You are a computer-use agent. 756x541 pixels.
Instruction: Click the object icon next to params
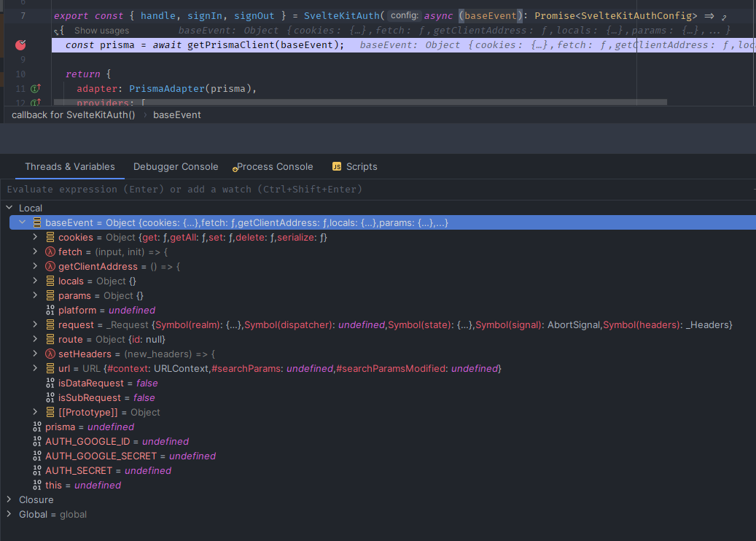point(50,295)
